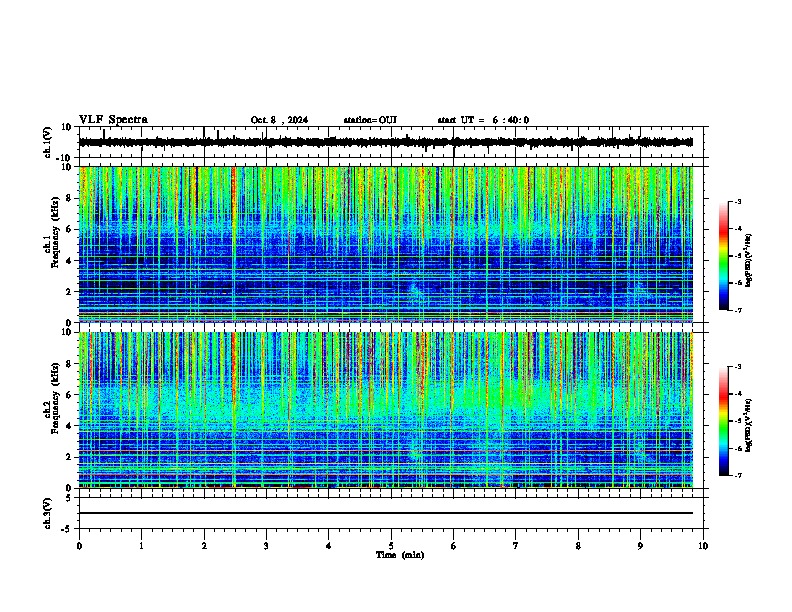This screenshot has width=792, height=612.
Task: Click the ch.1(V) waveform axis label
Action: pos(48,142)
